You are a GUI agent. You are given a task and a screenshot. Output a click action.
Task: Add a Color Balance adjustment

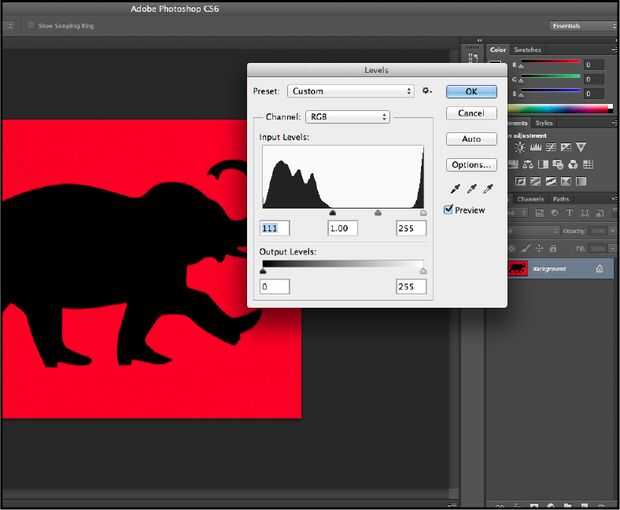tap(528, 164)
